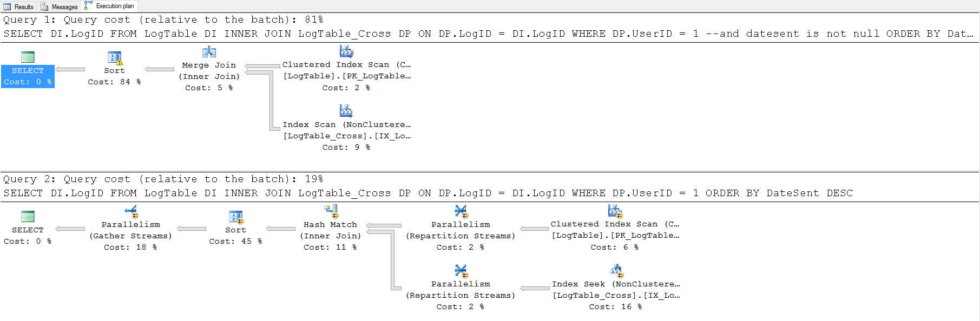Click the Messages tab icon
The height and width of the screenshot is (321, 980).
tap(44, 7)
